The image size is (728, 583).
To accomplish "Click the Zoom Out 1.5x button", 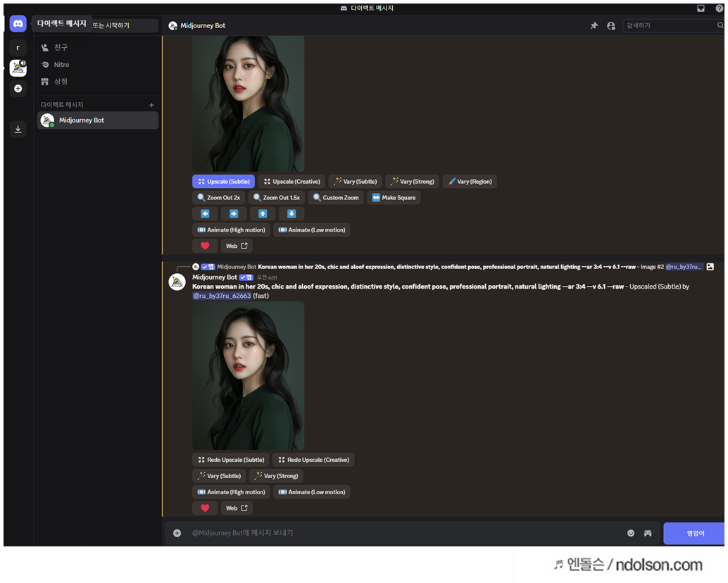I will click(x=276, y=198).
